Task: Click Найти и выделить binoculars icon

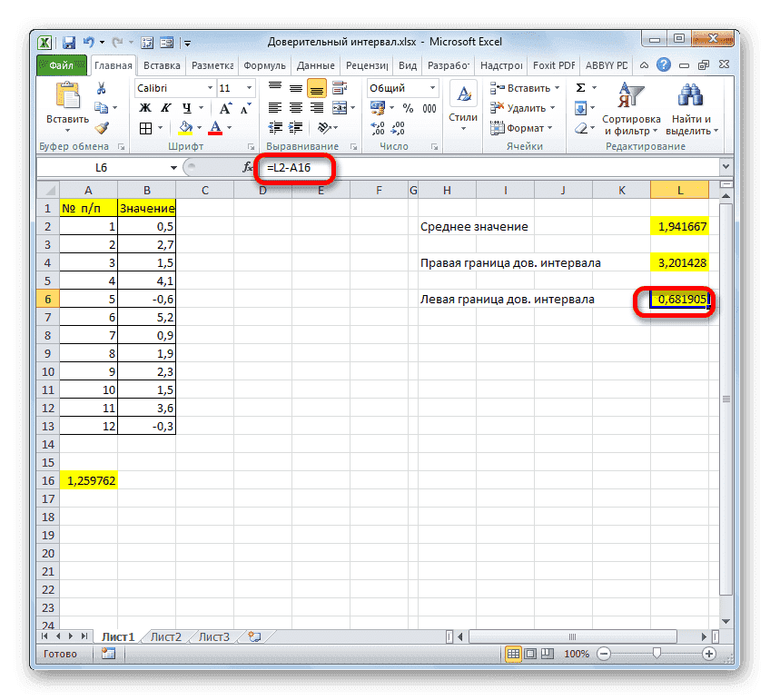Action: pyautogui.click(x=690, y=95)
